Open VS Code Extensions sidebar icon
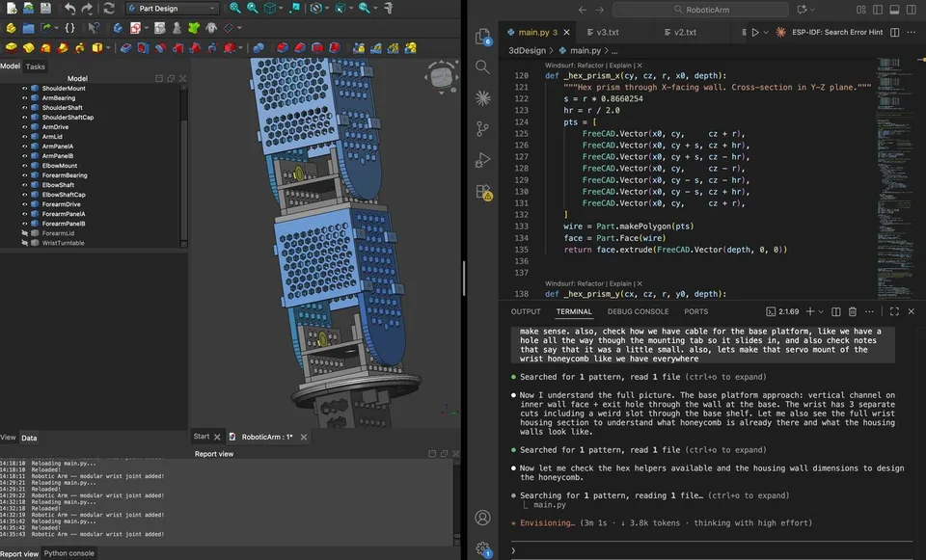Viewport: 926px width, 560px height. (483, 192)
